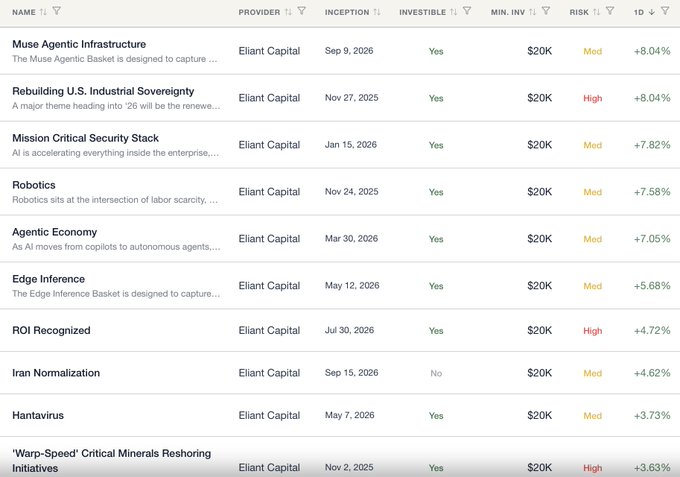Open Muse Agentic Infrastructure basket
Image resolution: width=680 pixels, height=477 pixels.
pyautogui.click(x=79, y=44)
